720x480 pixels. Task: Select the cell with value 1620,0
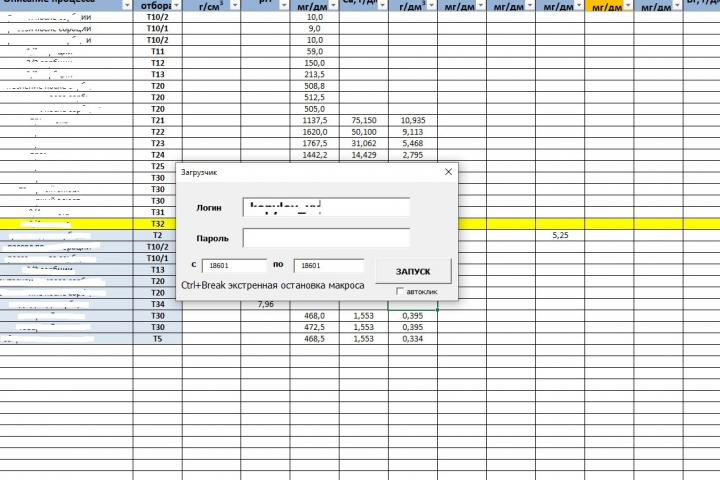click(315, 132)
